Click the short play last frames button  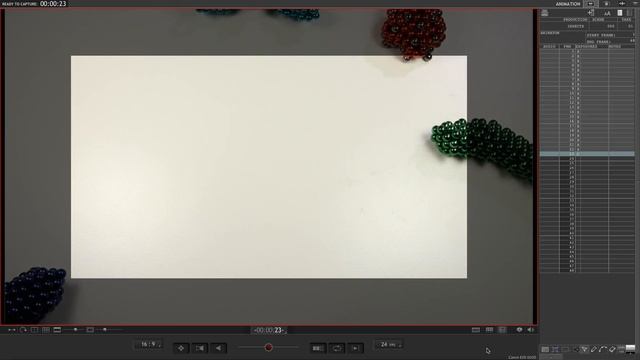coord(318,348)
